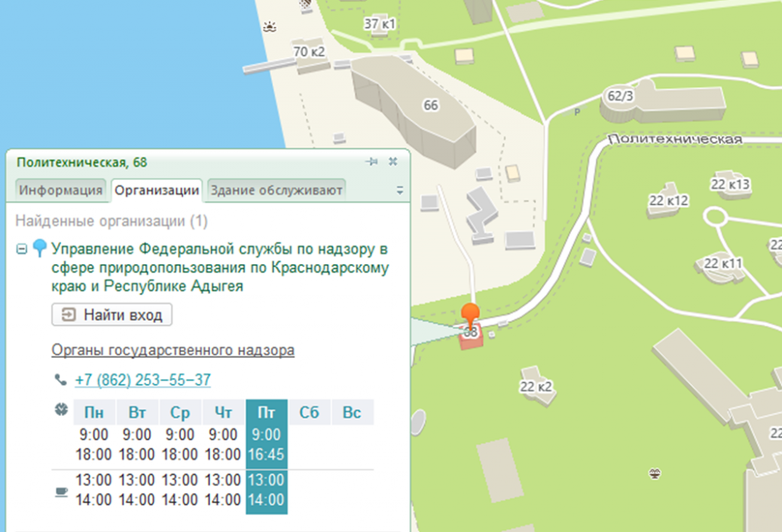Switch to the Информация tab

coord(61,190)
